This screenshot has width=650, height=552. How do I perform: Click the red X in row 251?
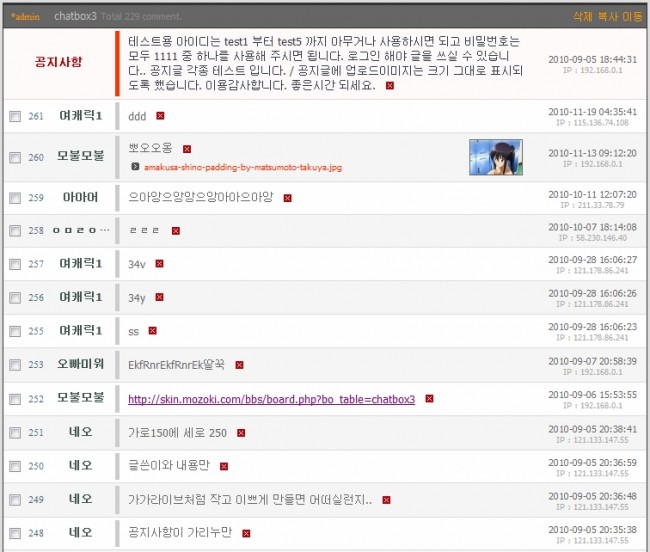(x=241, y=433)
